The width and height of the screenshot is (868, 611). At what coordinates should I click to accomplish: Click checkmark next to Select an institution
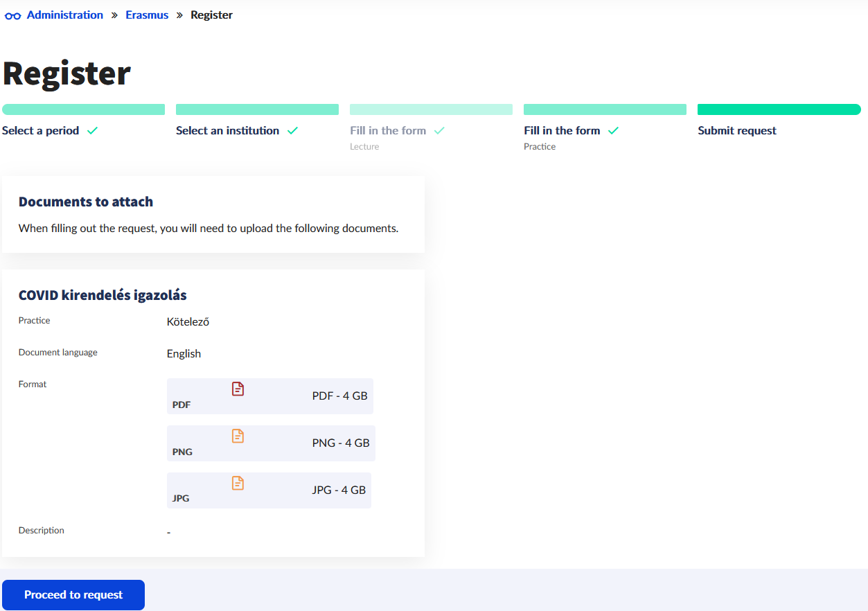click(x=292, y=131)
